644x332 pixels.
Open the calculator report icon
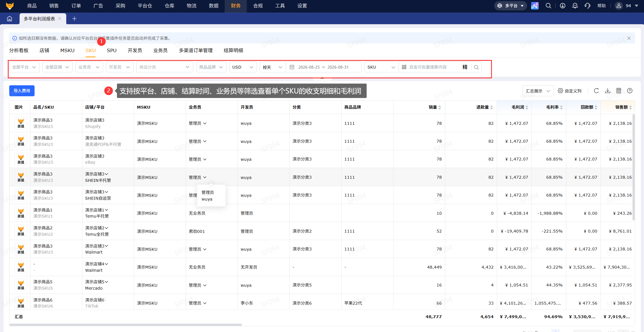click(619, 91)
